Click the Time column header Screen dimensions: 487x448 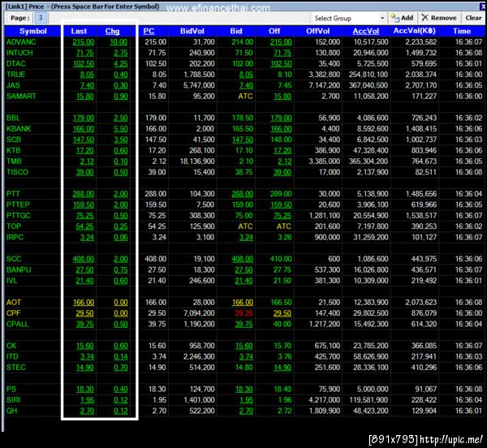click(462, 31)
